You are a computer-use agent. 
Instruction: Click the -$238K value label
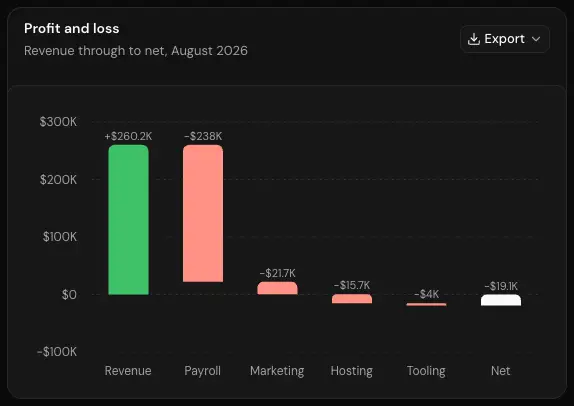tap(203, 137)
